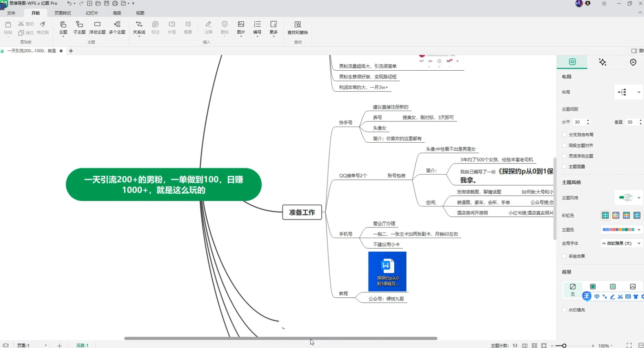
Task: Toggle 同级主题对齐 checkbox
Action: (564, 145)
